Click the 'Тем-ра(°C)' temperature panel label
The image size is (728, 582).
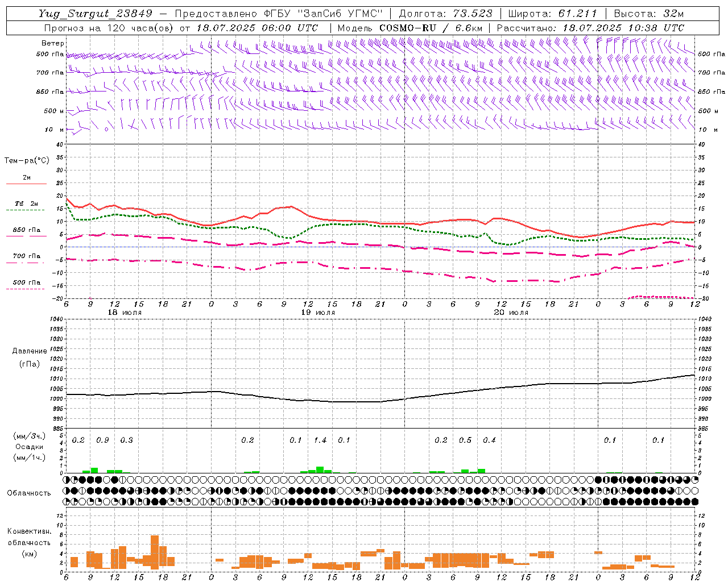27,161
